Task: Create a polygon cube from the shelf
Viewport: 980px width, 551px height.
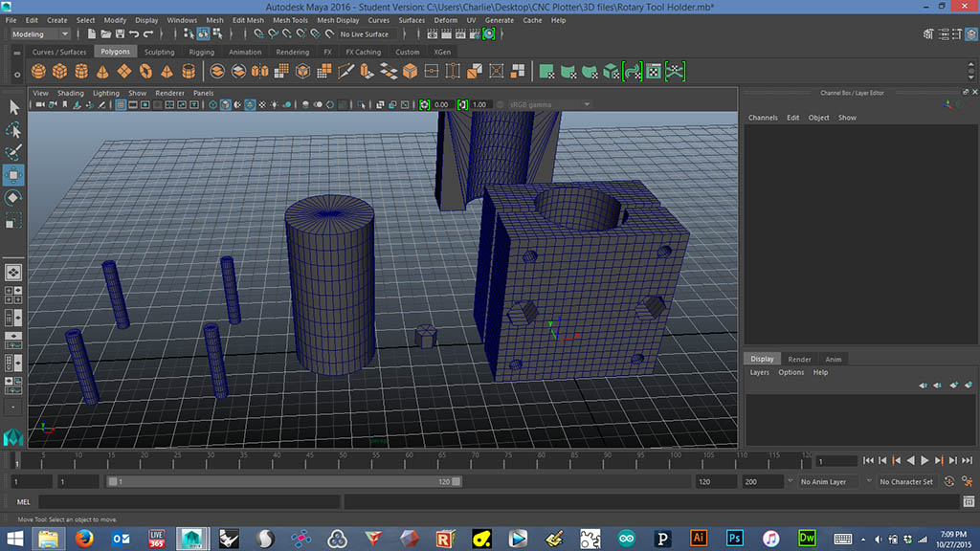Action: pyautogui.click(x=59, y=71)
